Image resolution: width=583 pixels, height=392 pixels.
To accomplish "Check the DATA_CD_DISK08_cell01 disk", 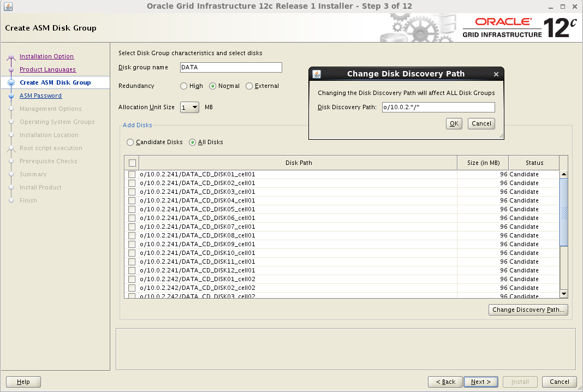I will point(132,235).
